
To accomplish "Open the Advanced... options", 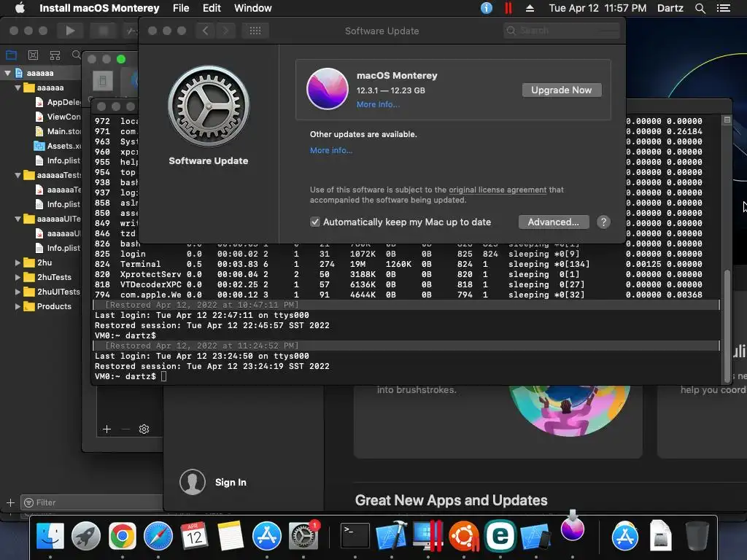I will click(x=554, y=222).
